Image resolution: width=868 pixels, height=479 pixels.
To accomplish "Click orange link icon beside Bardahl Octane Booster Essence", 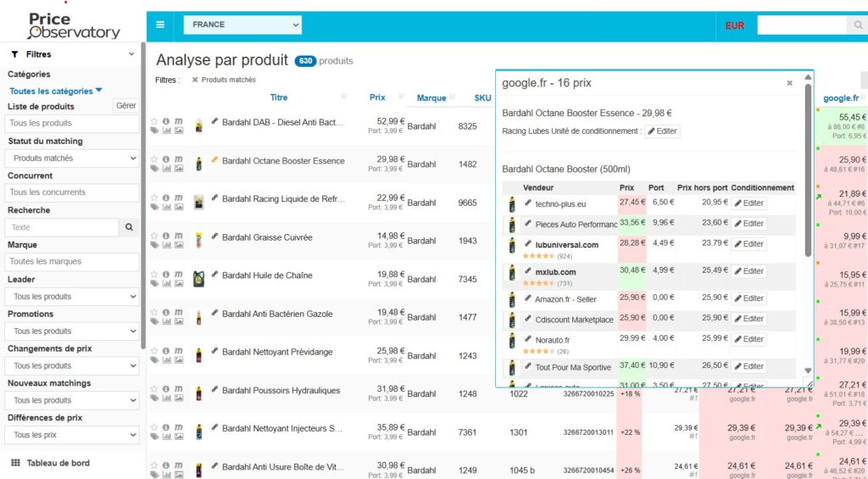I will pyautogui.click(x=214, y=159).
